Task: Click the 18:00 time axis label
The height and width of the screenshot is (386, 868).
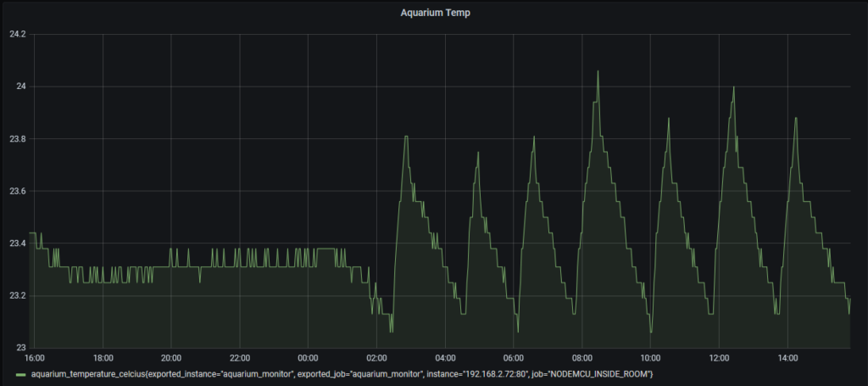Action: coord(103,358)
